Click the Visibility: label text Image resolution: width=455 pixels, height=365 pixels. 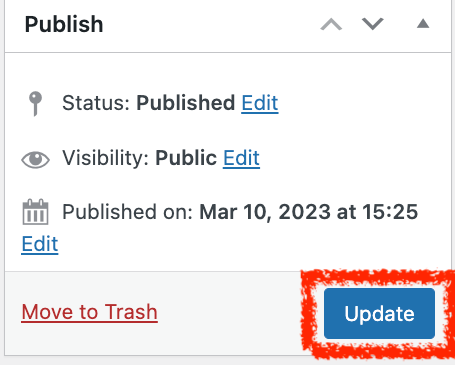(105, 158)
